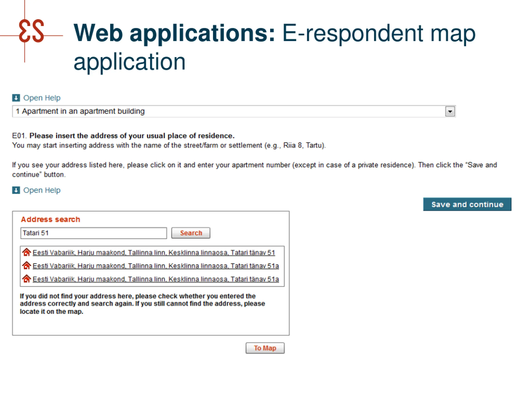Click house icon of first Tatari tänav 51a

pyautogui.click(x=26, y=266)
